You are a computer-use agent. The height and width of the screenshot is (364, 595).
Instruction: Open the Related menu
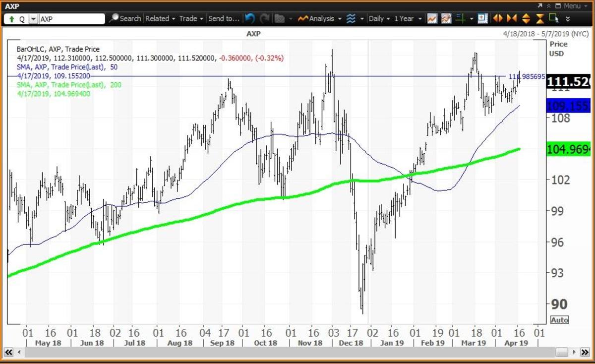coord(160,18)
